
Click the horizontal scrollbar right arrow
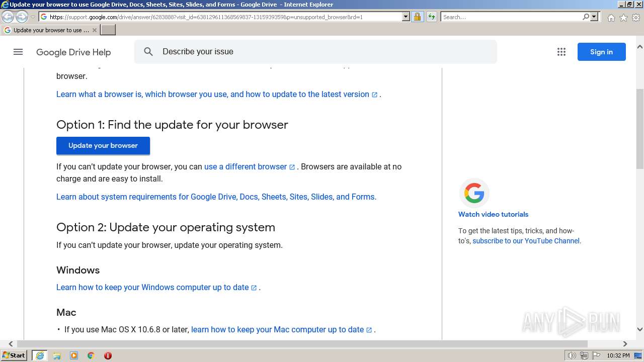tap(625, 344)
